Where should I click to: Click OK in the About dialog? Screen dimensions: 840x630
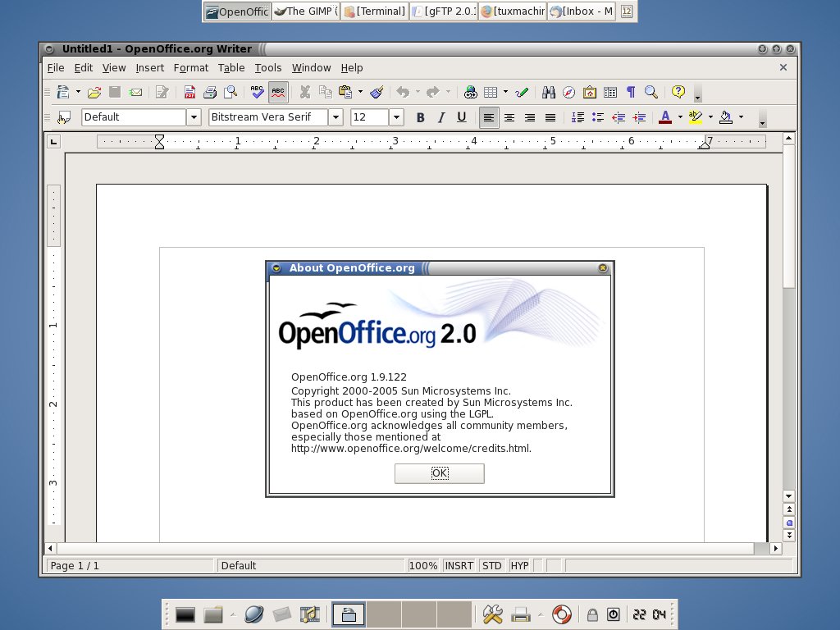click(440, 473)
